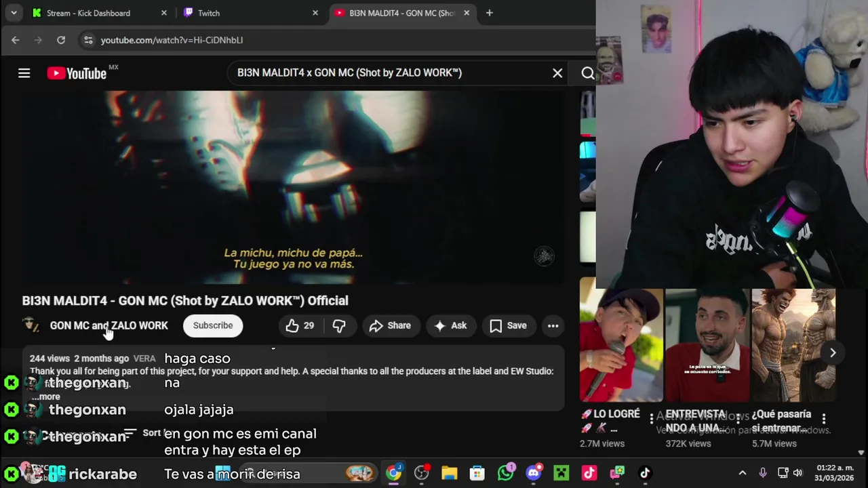Screen dimensions: 868x488
Task: Dislike the BI3N MALDIT4 video
Action: pos(339,325)
